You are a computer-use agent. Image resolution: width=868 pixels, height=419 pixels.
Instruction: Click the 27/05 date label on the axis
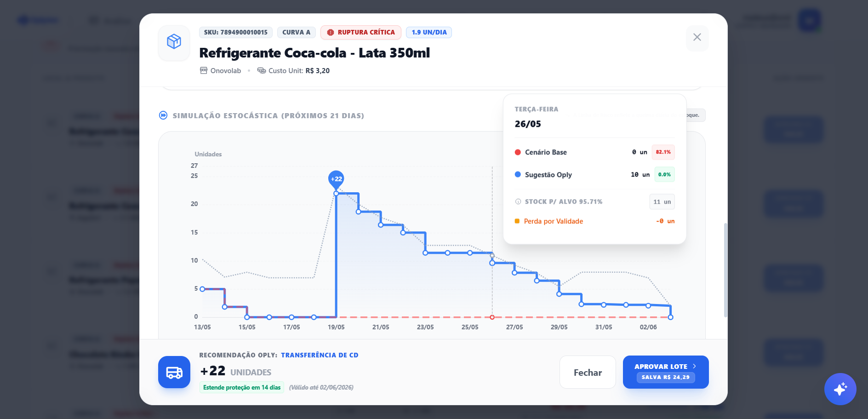coord(514,327)
